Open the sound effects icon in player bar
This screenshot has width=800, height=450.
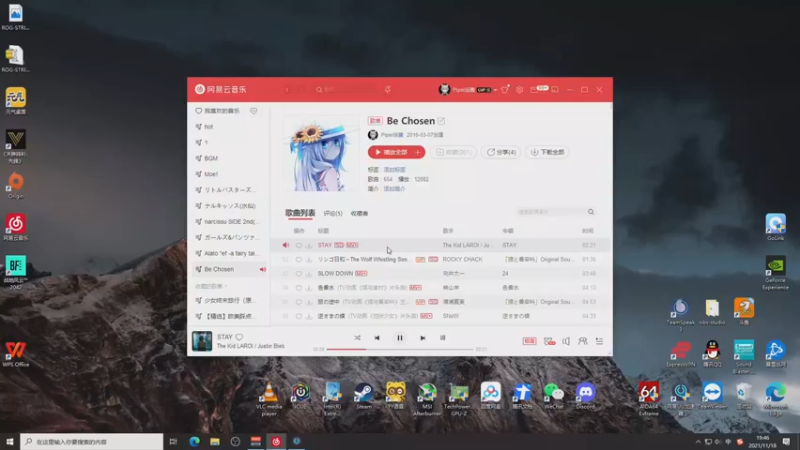[549, 341]
